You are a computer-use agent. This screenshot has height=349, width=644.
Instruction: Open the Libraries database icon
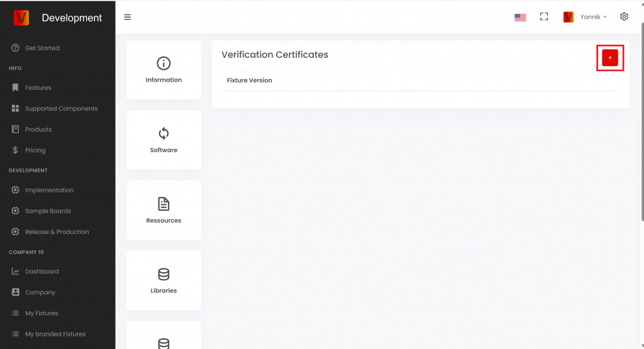tap(164, 274)
